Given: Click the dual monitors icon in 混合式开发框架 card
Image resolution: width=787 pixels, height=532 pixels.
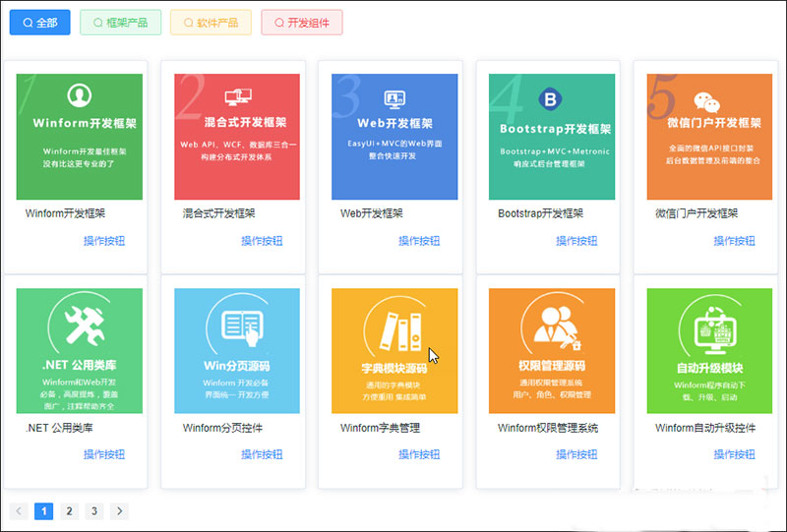Looking at the screenshot, I should point(238,96).
